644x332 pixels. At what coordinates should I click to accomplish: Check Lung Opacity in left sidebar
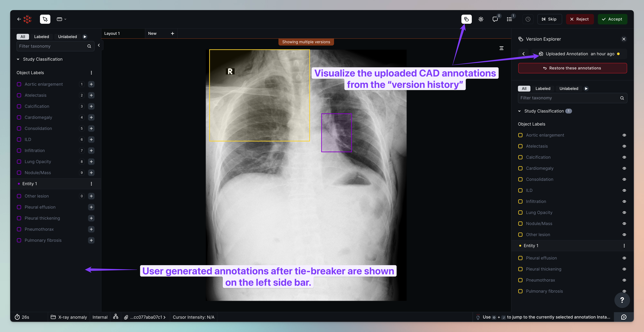(x=19, y=162)
